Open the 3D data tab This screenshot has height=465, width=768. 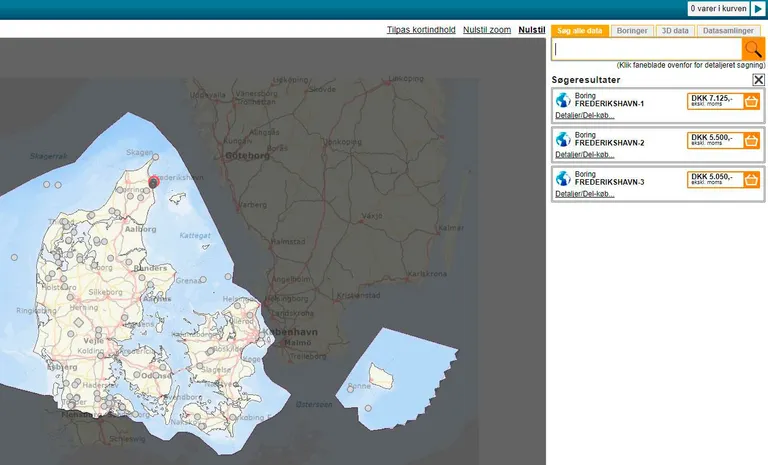pos(675,31)
